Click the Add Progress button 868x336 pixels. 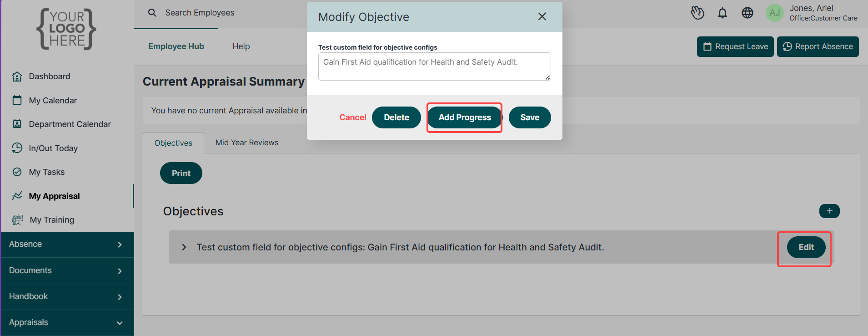[465, 117]
